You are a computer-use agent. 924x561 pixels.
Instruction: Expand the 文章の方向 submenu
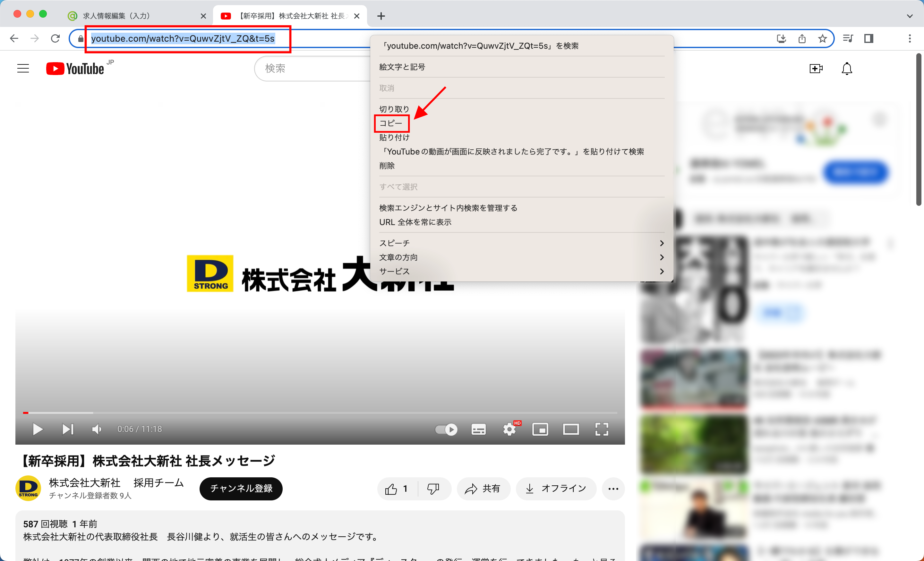click(522, 257)
